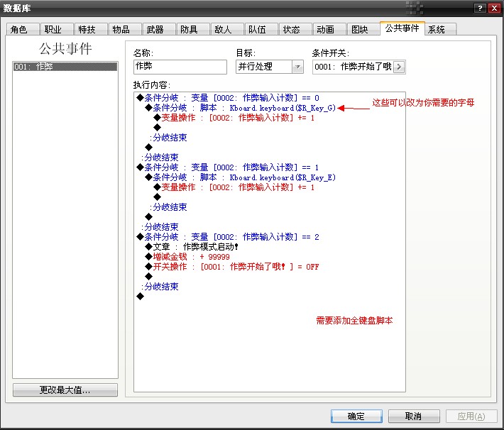
Task: Confirm with the 确定 button
Action: pyautogui.click(x=356, y=417)
